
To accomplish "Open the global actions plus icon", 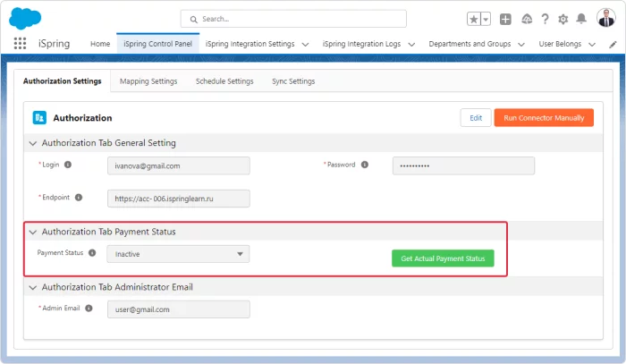I will [x=505, y=19].
